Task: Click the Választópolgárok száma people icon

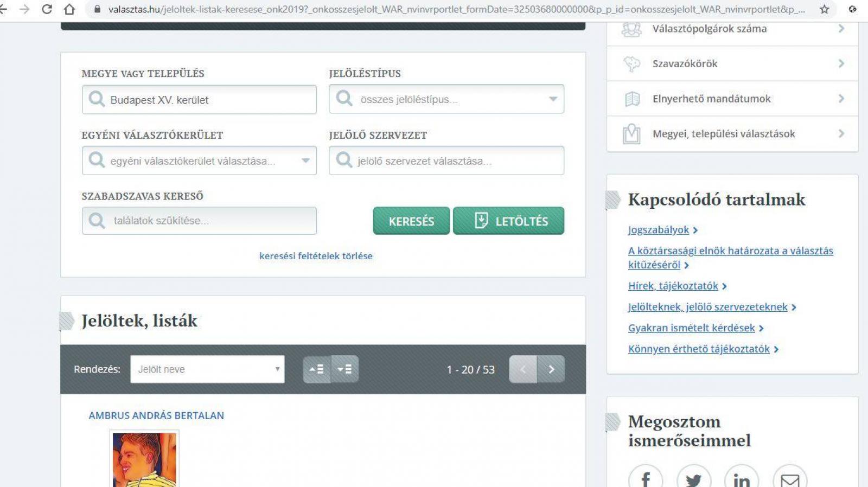Action: pos(631,29)
